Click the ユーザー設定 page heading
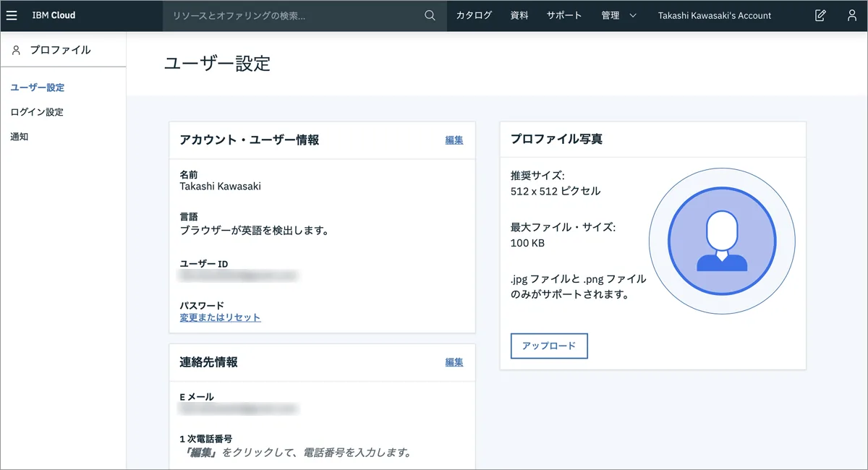Screen dimensions: 868x470 click(x=217, y=64)
